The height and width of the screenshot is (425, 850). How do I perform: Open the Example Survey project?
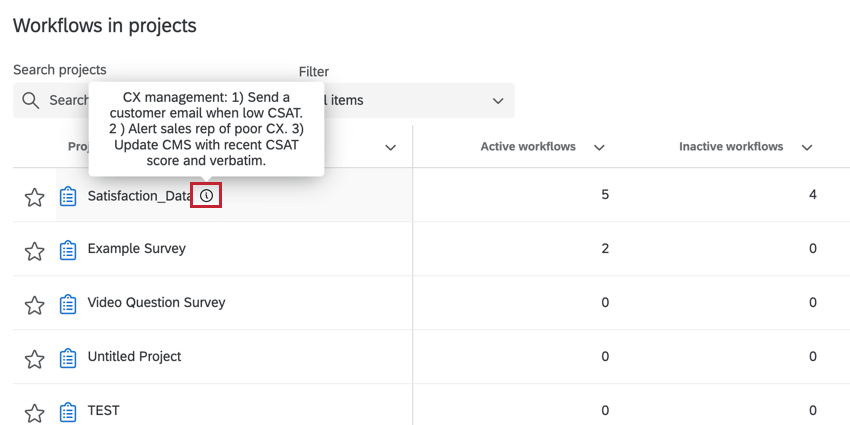pos(136,249)
